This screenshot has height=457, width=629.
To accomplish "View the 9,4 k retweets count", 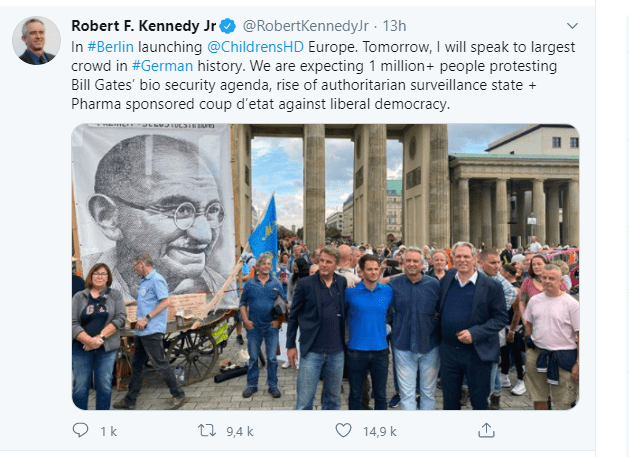I will point(239,431).
